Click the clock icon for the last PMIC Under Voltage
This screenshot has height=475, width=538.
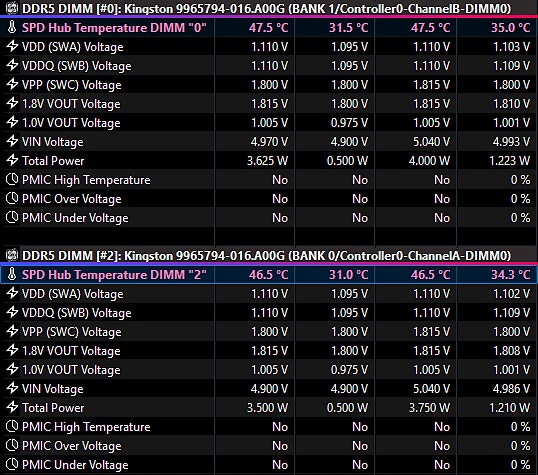coord(12,464)
